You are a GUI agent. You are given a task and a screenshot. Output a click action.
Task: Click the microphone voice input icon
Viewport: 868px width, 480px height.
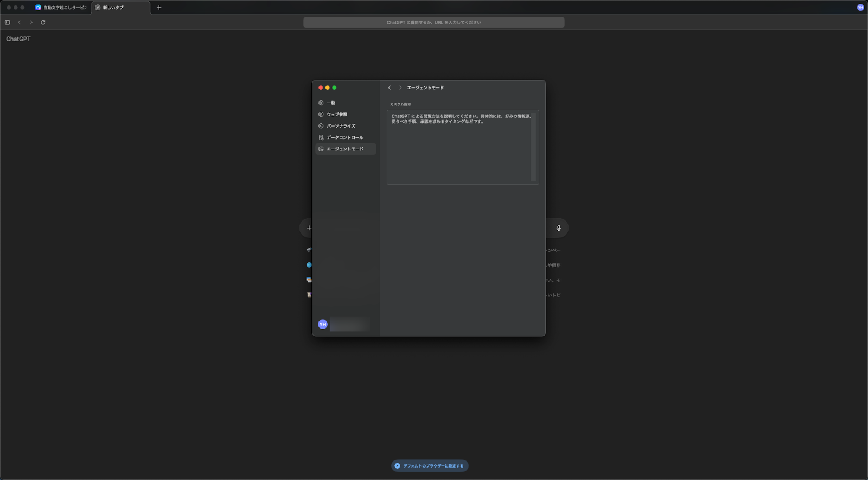point(558,228)
